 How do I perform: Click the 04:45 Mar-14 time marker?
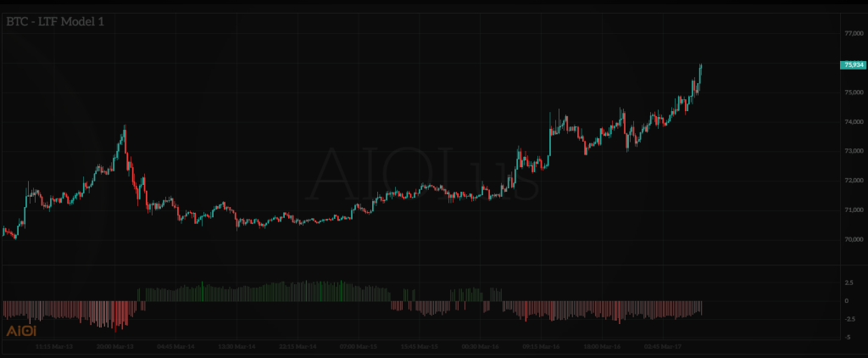(176, 347)
